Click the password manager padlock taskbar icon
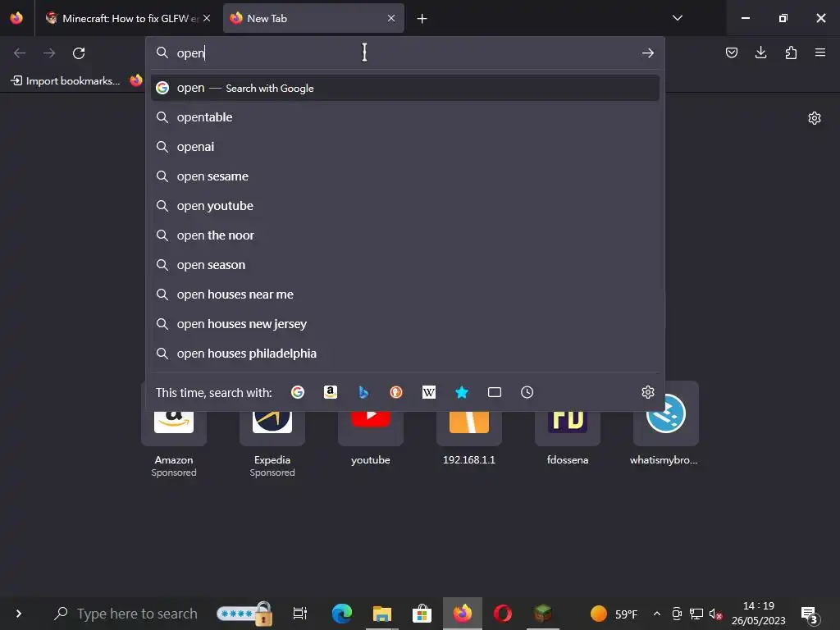 click(x=244, y=614)
